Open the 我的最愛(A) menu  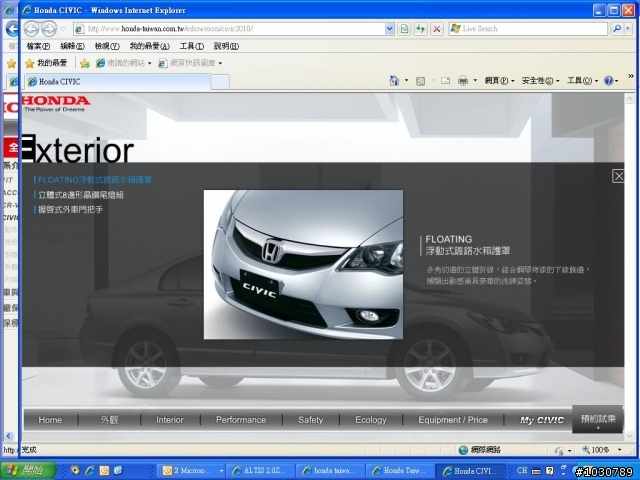[149, 46]
